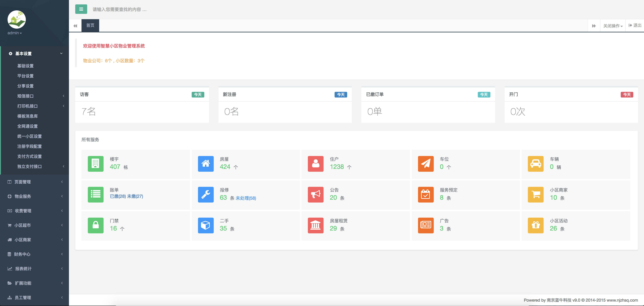Click the green lock icon for 门禁

[96, 225]
